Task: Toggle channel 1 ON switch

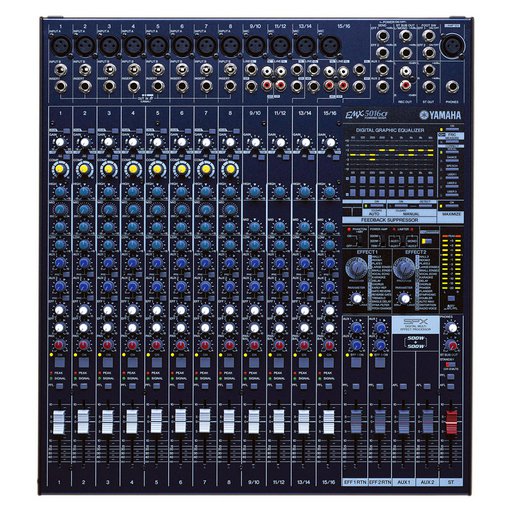Action: 60,362
